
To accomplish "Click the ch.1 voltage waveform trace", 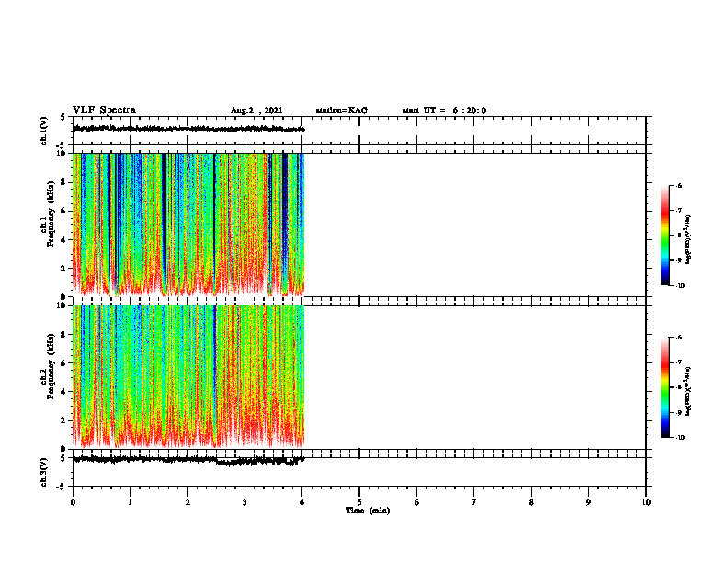I will 188,128.
